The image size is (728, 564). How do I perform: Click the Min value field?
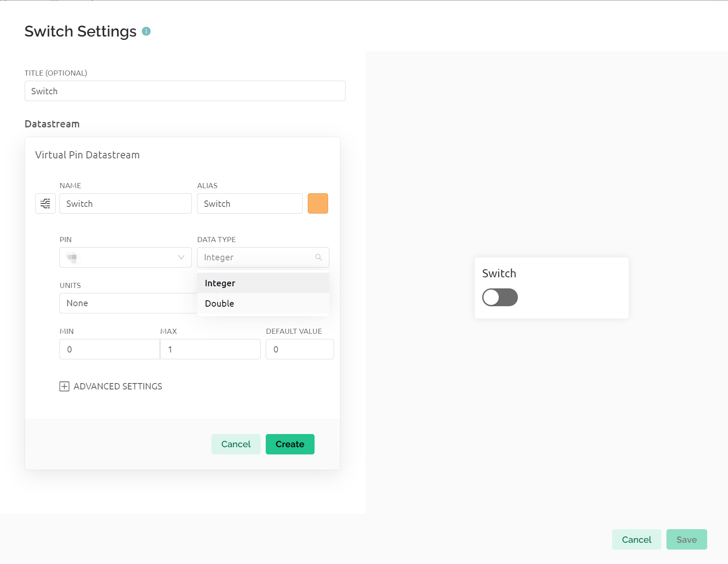click(110, 349)
